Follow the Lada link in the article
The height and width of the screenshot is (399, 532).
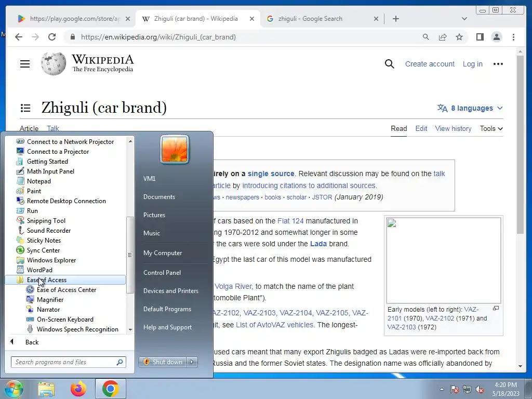(318, 244)
